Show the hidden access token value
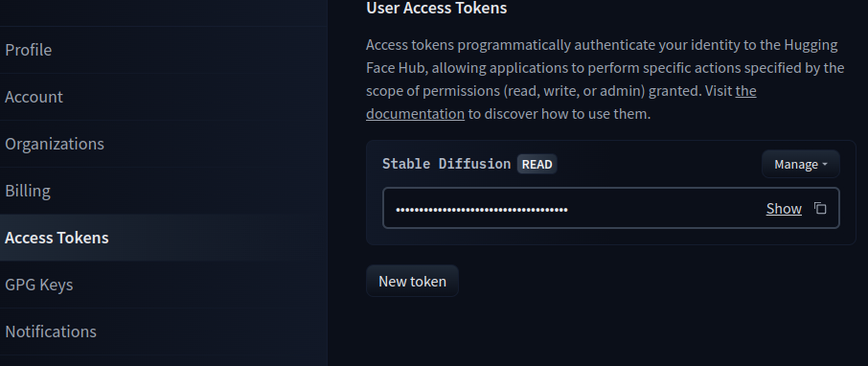 coord(784,208)
